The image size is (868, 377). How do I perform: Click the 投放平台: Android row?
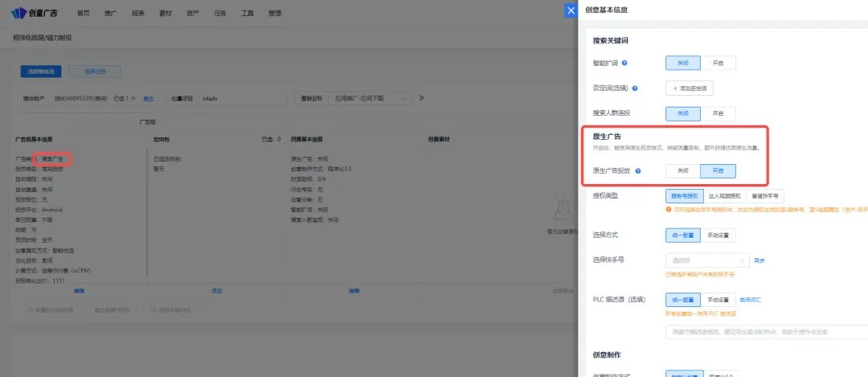point(39,210)
